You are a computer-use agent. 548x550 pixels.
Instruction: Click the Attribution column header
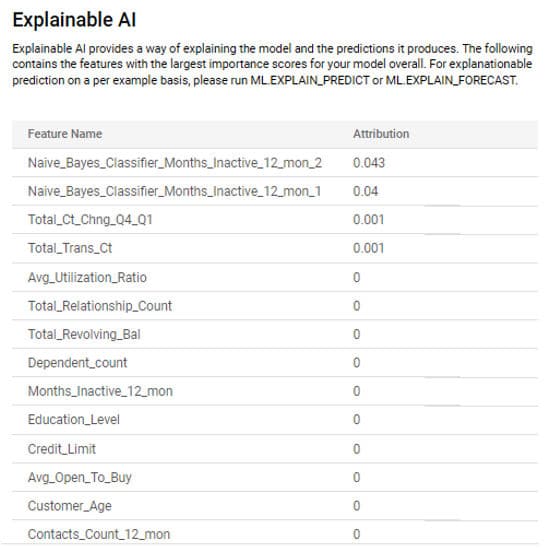tap(381, 134)
